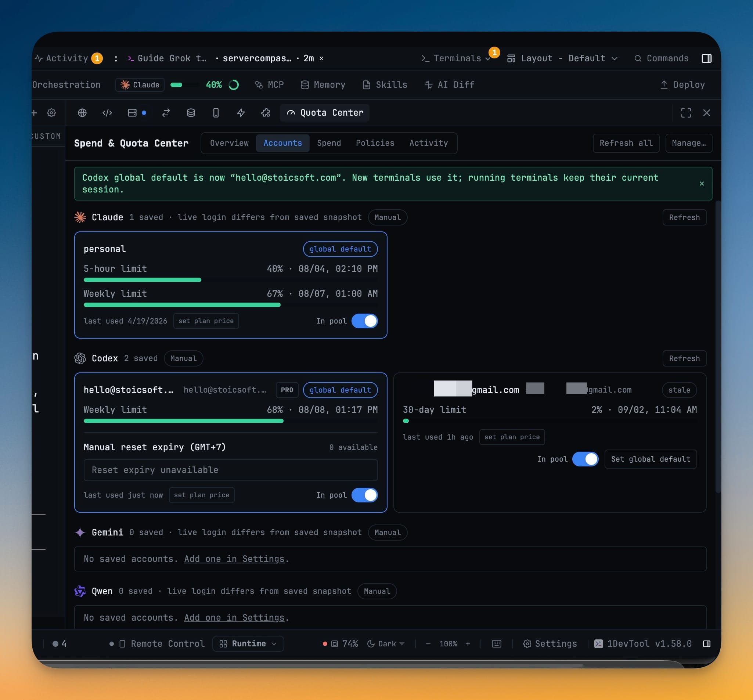Open the Skills panel
Screen dimensions: 753x700
point(385,85)
